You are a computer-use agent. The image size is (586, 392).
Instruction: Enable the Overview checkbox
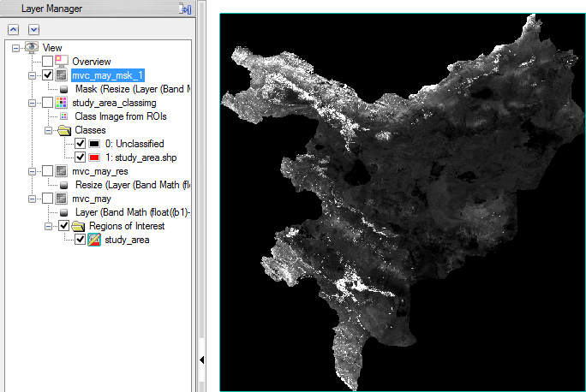pos(47,62)
